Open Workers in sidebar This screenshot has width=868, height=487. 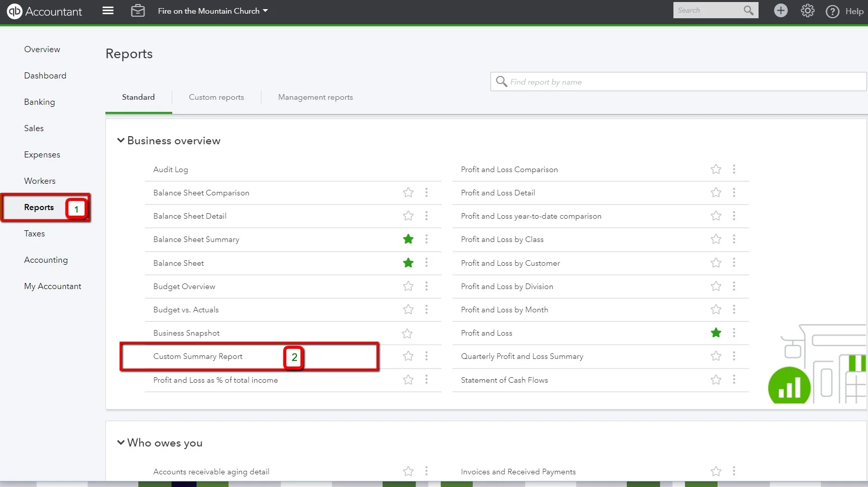tap(40, 181)
